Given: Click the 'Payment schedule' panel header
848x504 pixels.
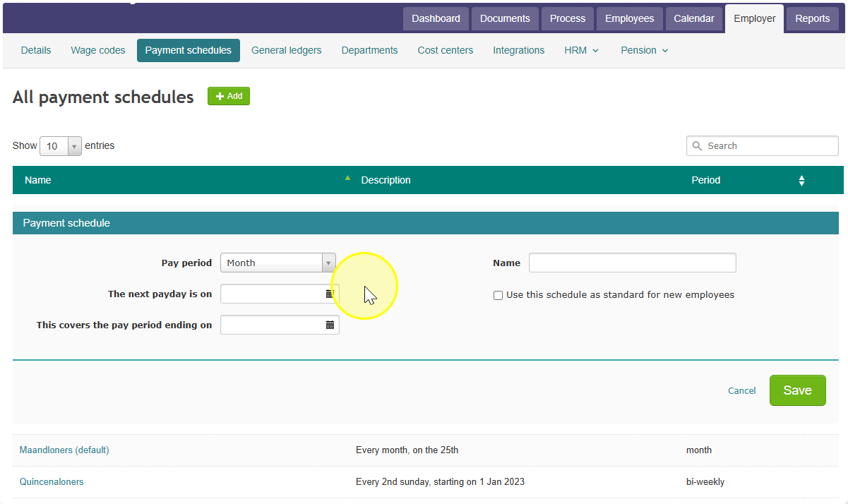Looking at the screenshot, I should coord(426,223).
